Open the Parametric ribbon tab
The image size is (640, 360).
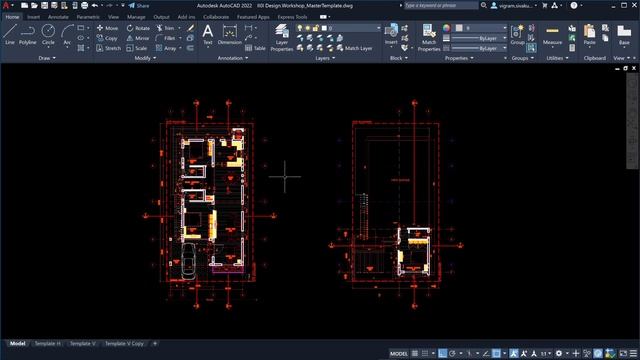(88, 17)
